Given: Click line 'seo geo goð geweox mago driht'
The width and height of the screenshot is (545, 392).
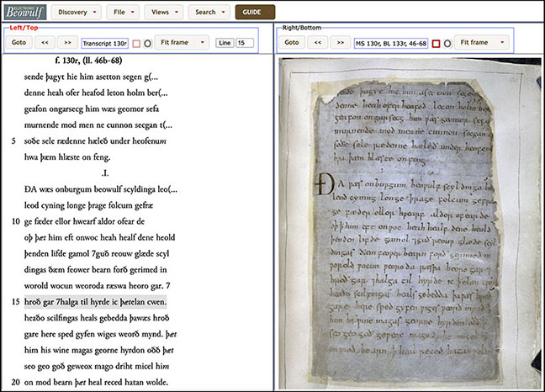Looking at the screenshot, I should tap(97, 366).
